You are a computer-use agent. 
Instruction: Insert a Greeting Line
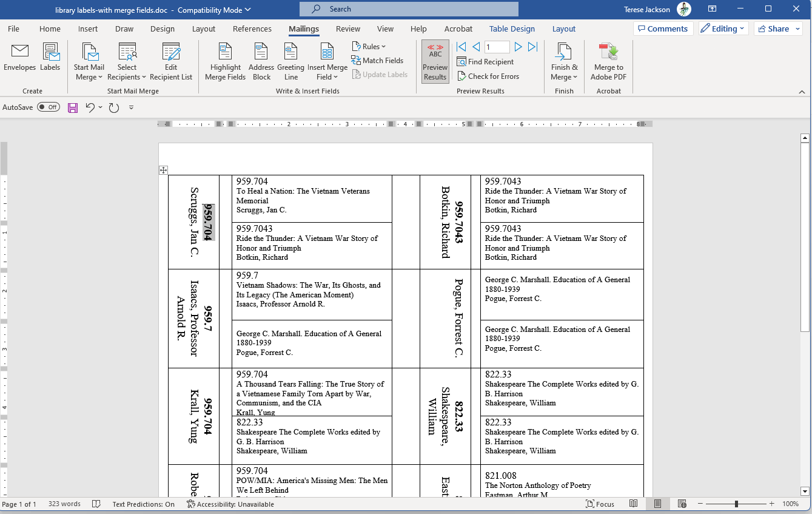(x=291, y=62)
